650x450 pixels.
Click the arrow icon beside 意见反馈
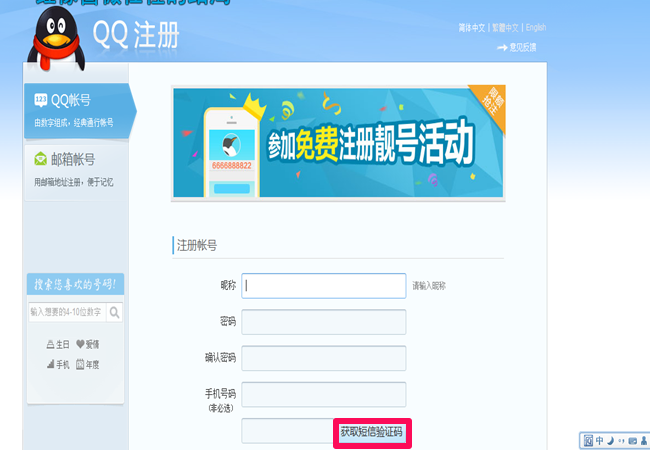502,48
